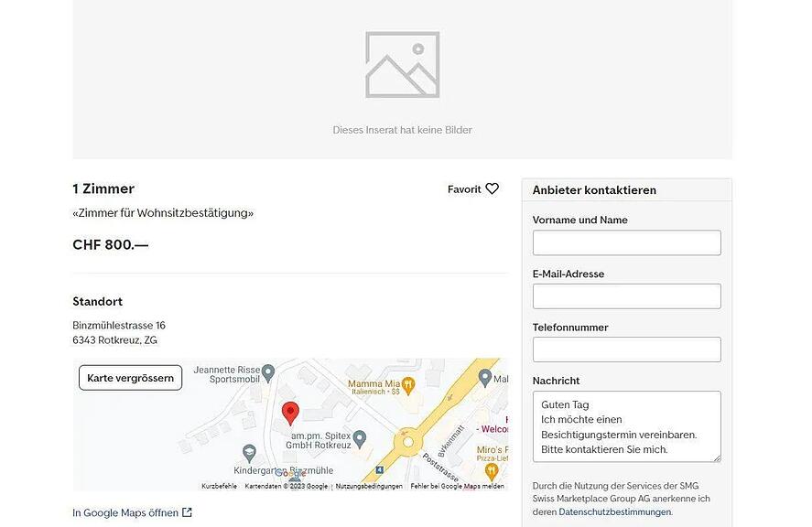Click the red location pin on map
This screenshot has height=527, width=812.
(x=290, y=413)
